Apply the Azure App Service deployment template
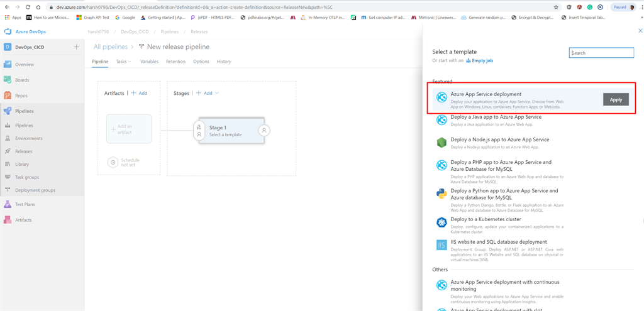Image resolution: width=644 pixels, height=311 pixels. pyautogui.click(x=616, y=100)
